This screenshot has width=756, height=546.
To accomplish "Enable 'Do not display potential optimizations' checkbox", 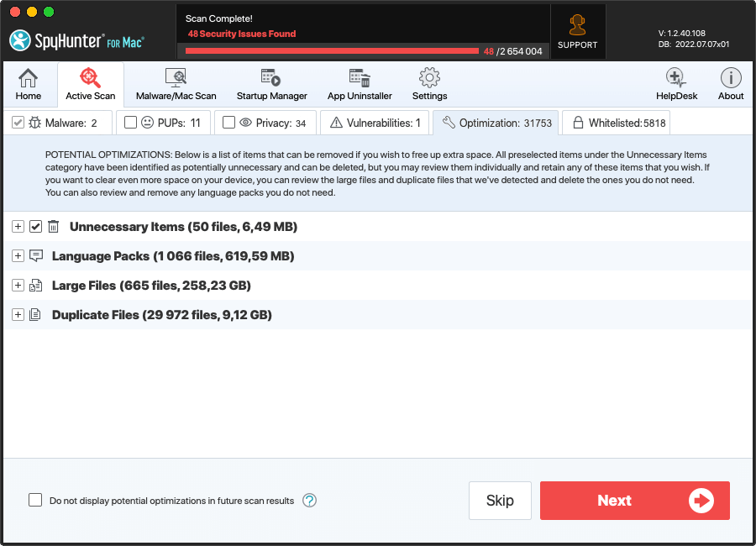I will pos(35,501).
